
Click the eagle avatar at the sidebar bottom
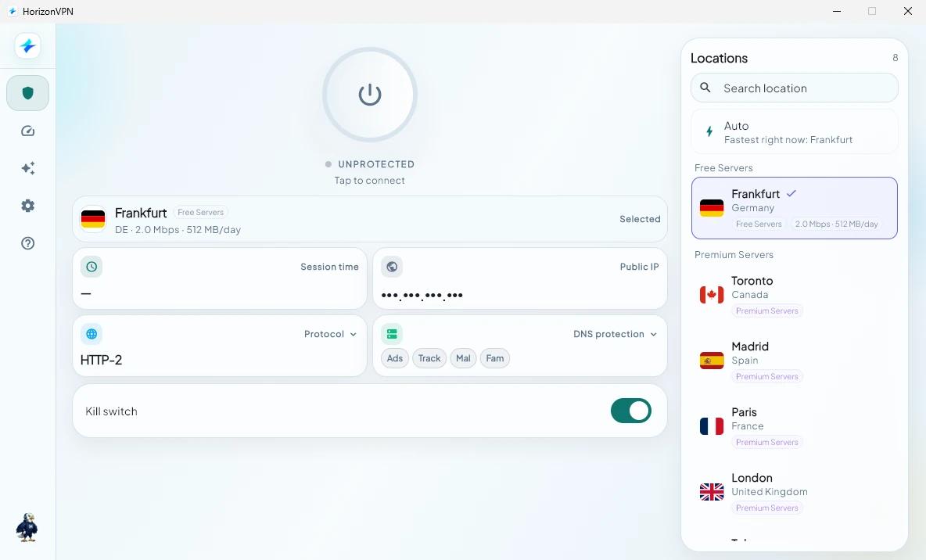[27, 527]
